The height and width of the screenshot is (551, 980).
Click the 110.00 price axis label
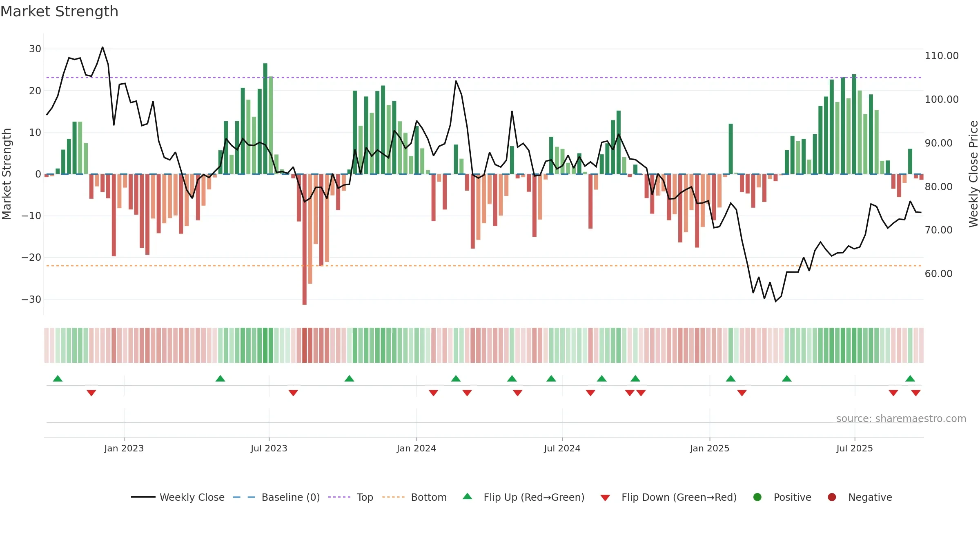coord(942,56)
